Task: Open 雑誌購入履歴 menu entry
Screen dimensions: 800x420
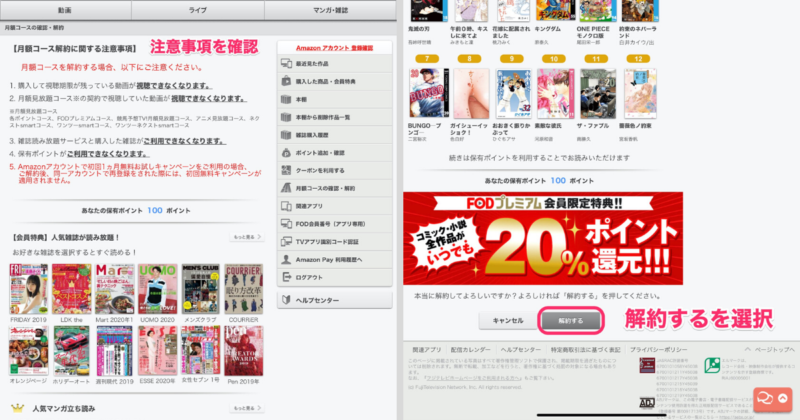Action: click(x=335, y=135)
